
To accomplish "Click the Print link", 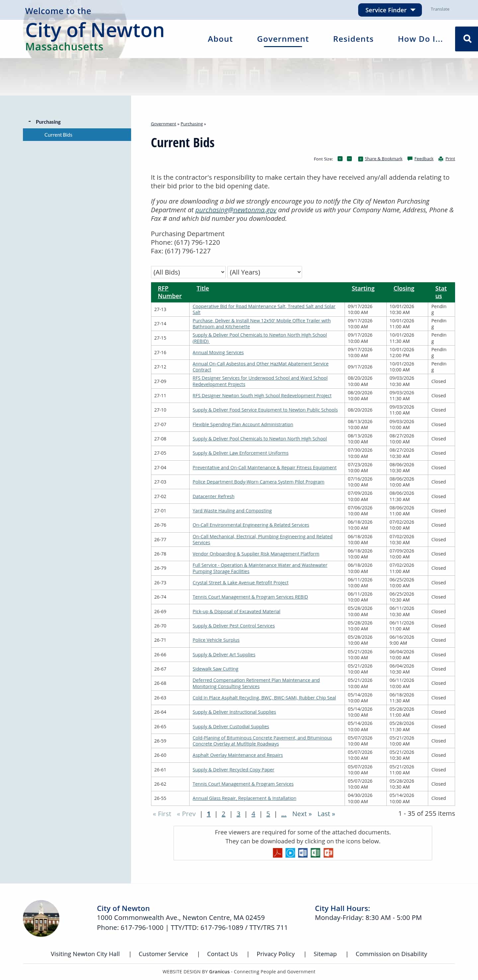I will click(450, 159).
